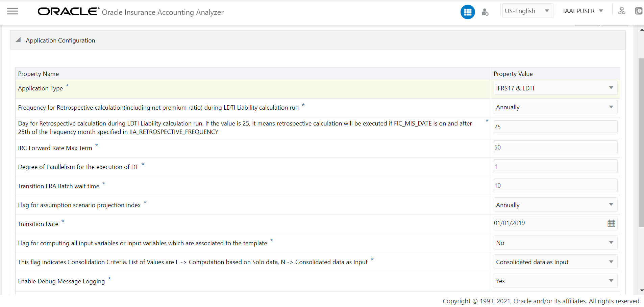The width and height of the screenshot is (644, 307).
Task: Click the IRC Forward Rate Max Term field
Action: tap(555, 147)
